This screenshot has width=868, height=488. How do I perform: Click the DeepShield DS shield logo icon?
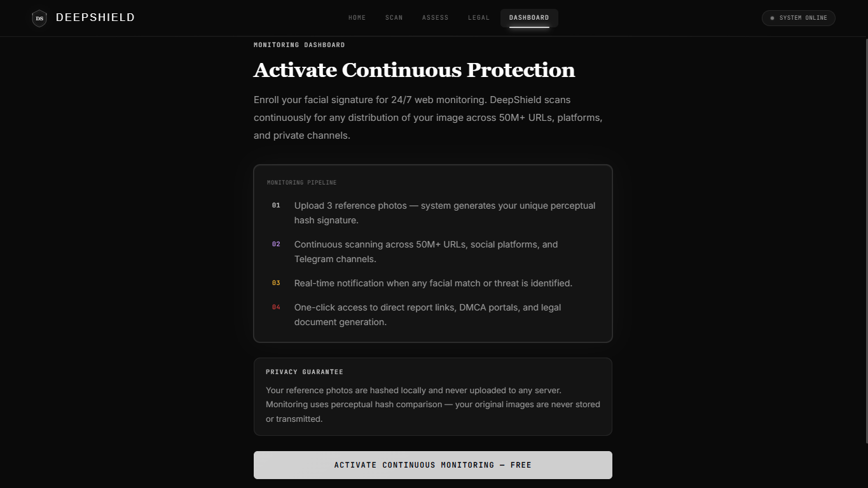pos(39,18)
